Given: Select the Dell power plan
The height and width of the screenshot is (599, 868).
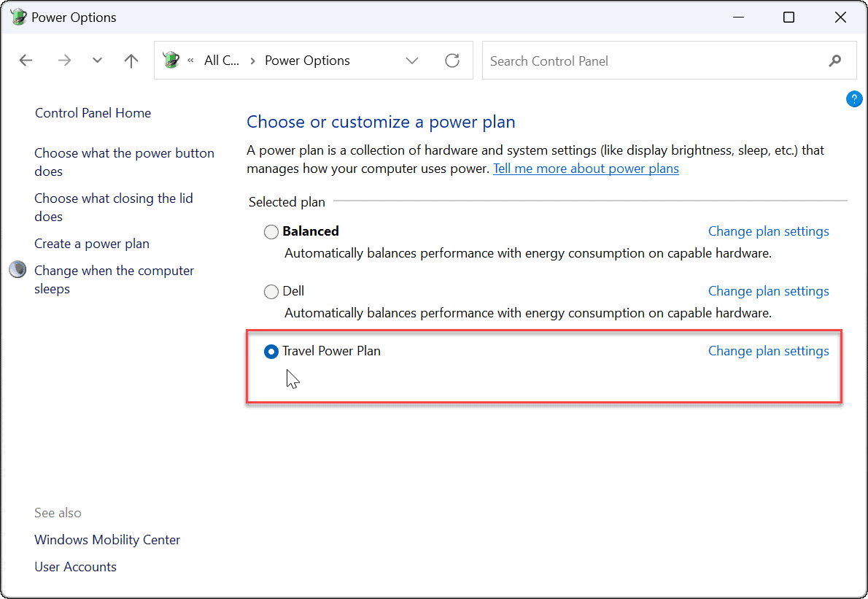Looking at the screenshot, I should [271, 291].
